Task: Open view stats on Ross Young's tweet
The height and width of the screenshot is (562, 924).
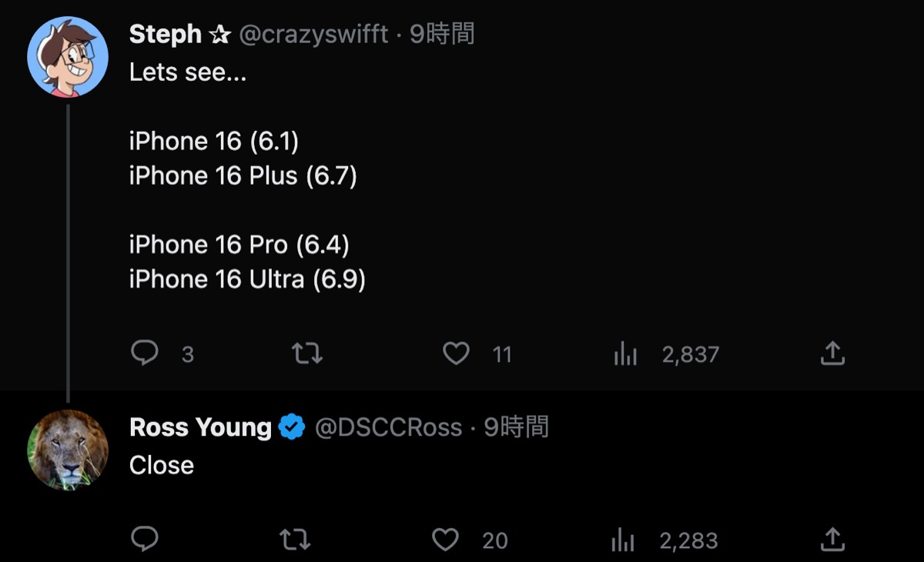Action: click(x=623, y=540)
